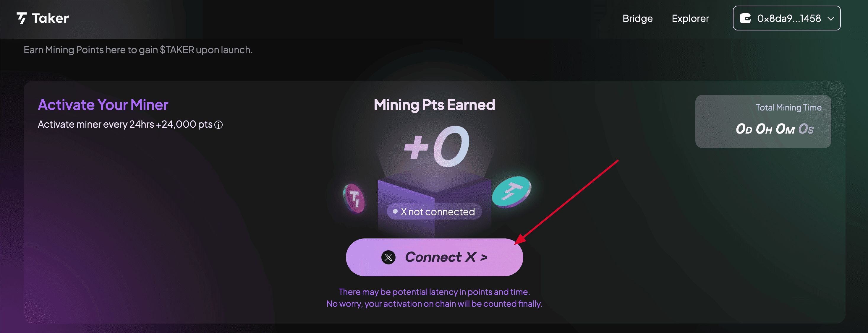868x333 pixels.
Task: Click the Taker logo icon
Action: click(x=22, y=18)
